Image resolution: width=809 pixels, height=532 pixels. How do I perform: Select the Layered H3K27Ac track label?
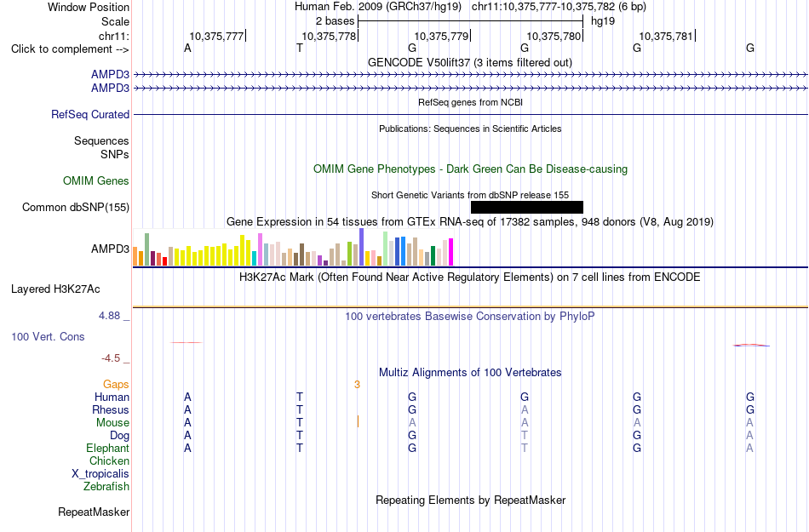(55, 289)
